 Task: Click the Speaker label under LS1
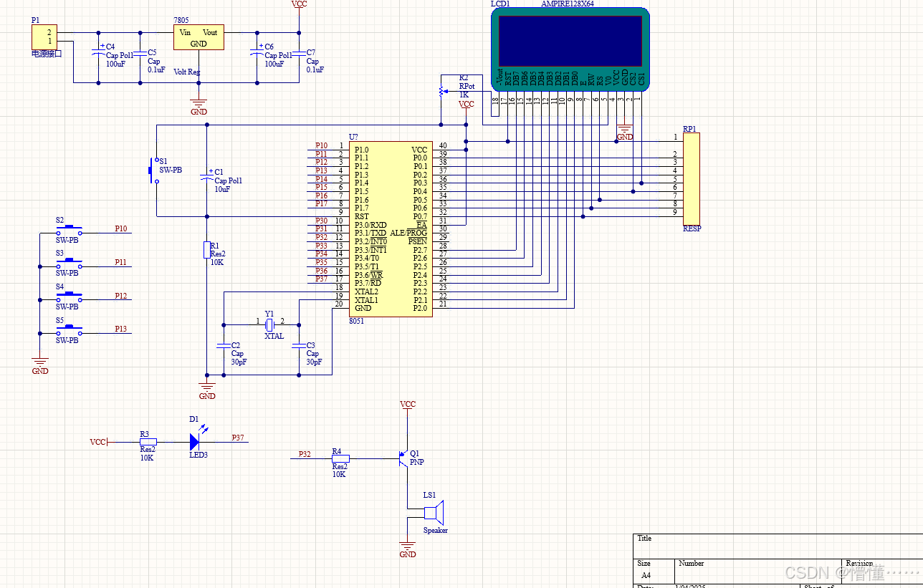(x=435, y=531)
